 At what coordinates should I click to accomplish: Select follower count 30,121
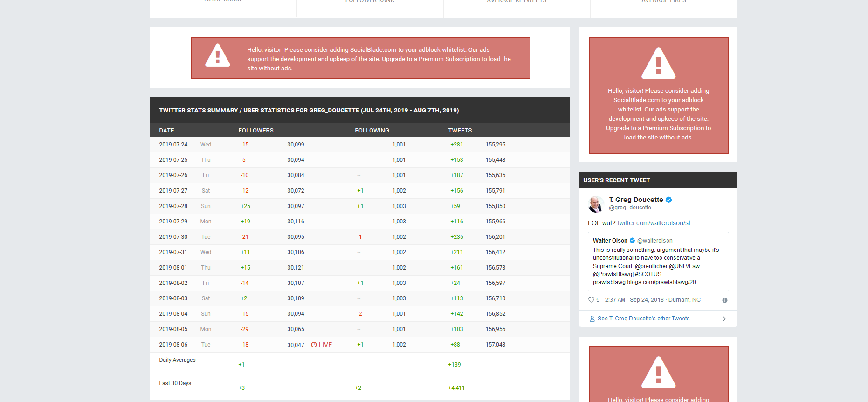pos(296,268)
